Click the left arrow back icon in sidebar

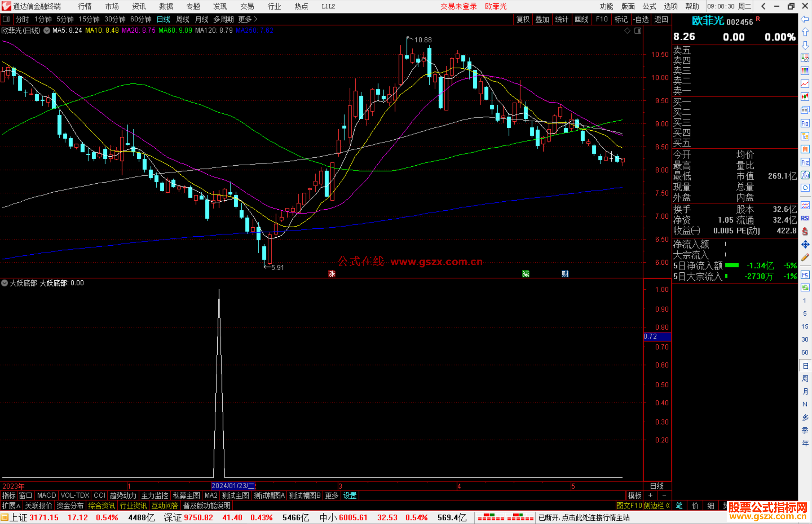pos(805,19)
